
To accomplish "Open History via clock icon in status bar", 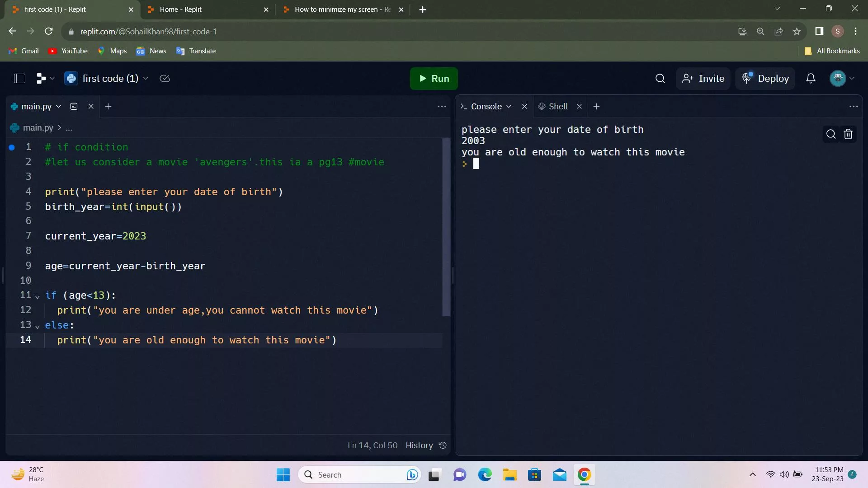I will pos(442,445).
